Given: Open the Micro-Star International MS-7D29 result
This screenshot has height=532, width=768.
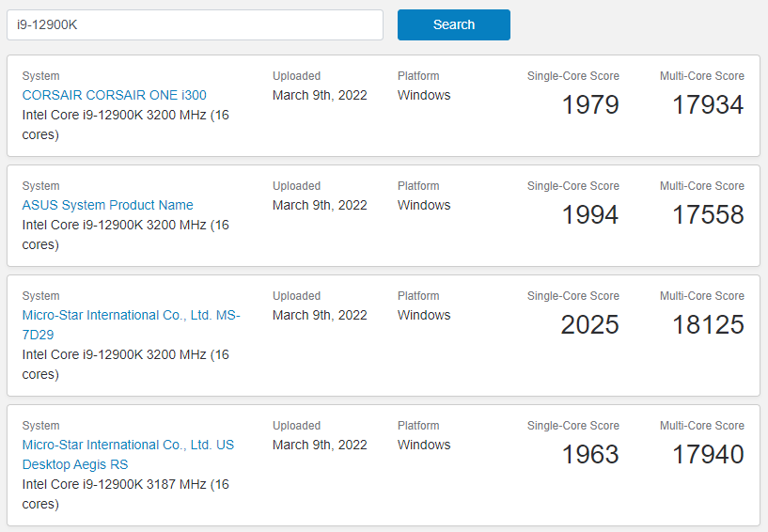Looking at the screenshot, I should click(131, 325).
